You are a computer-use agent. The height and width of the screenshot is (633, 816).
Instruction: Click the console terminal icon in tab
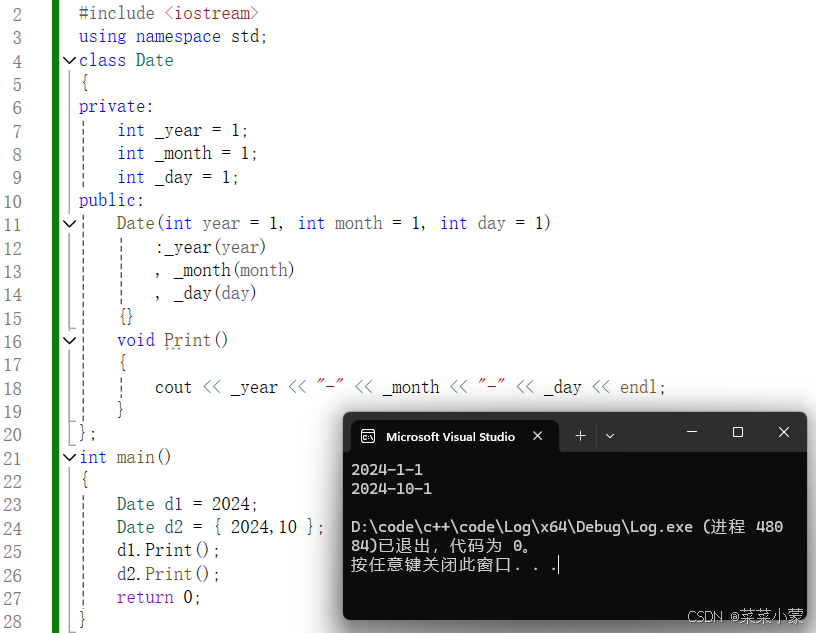(368, 436)
